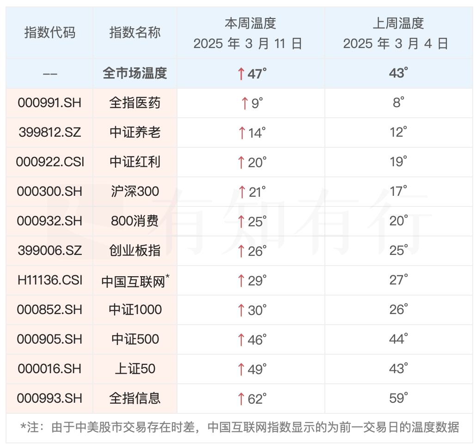Viewport: 476px width, 448px height.
Task: Click the footnote about 中美股市交易时差
Action: tap(240, 427)
